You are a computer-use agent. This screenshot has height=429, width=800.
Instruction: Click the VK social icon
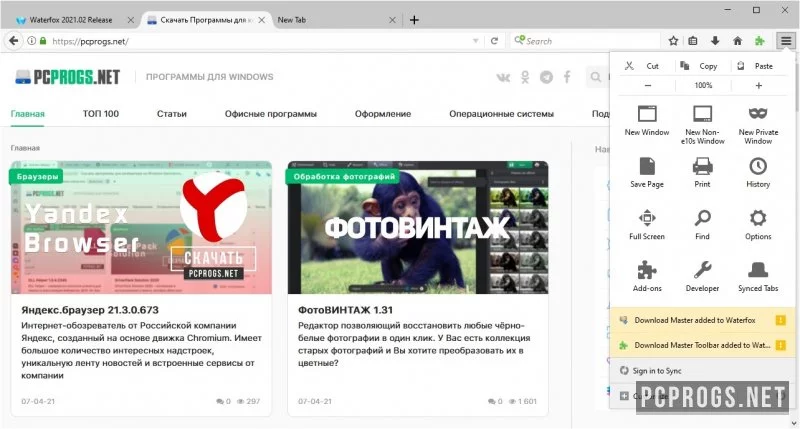point(503,77)
